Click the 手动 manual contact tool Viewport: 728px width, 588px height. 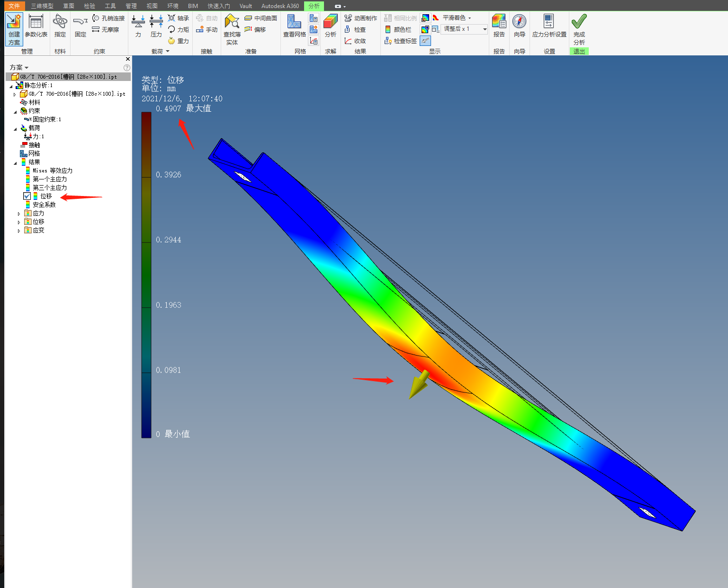click(x=207, y=29)
